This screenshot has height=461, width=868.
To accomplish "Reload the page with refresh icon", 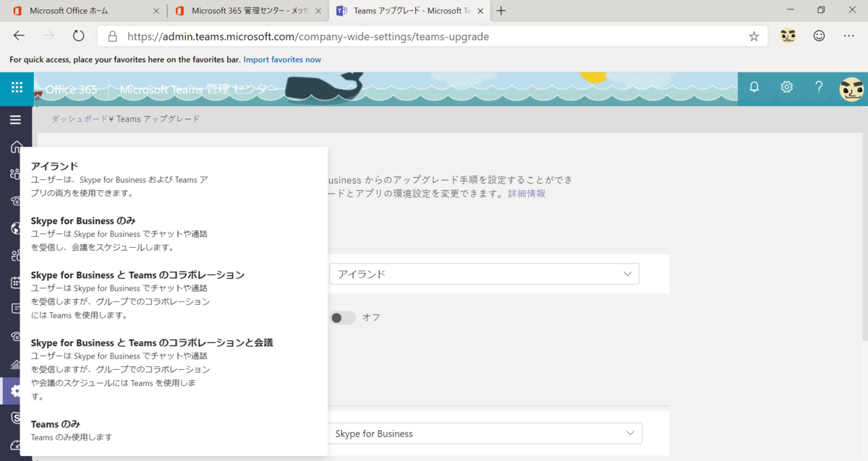I will pos(79,36).
